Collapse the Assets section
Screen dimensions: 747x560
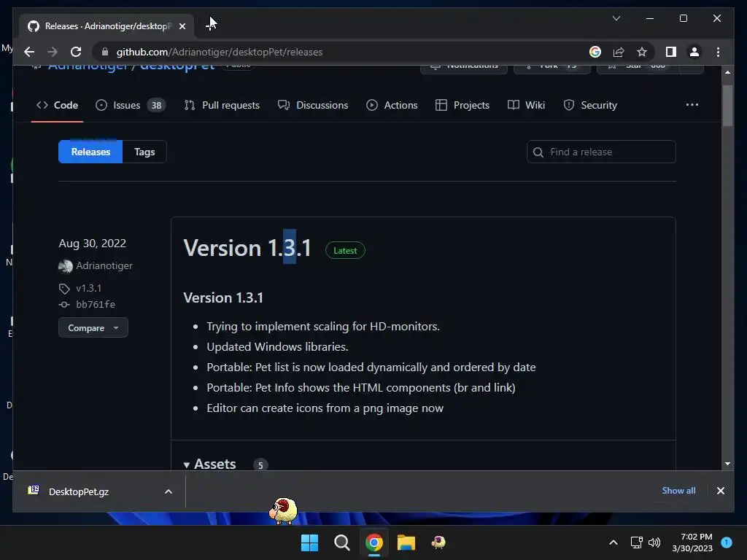(x=209, y=464)
